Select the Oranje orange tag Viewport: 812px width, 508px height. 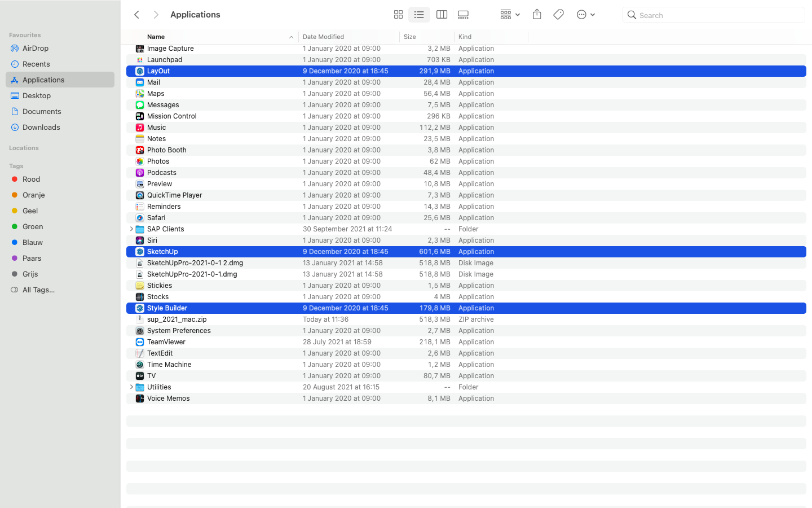(x=60, y=195)
